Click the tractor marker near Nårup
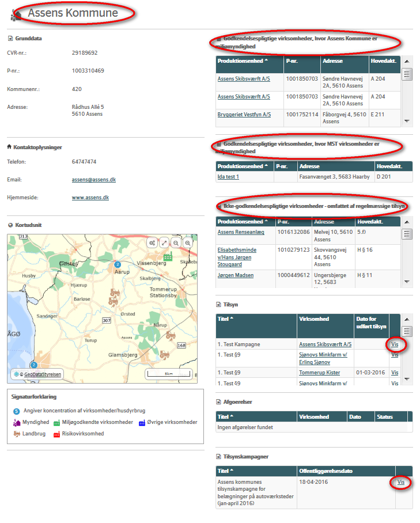Image resolution: width=420 pixels, height=523 pixels. [x=171, y=335]
